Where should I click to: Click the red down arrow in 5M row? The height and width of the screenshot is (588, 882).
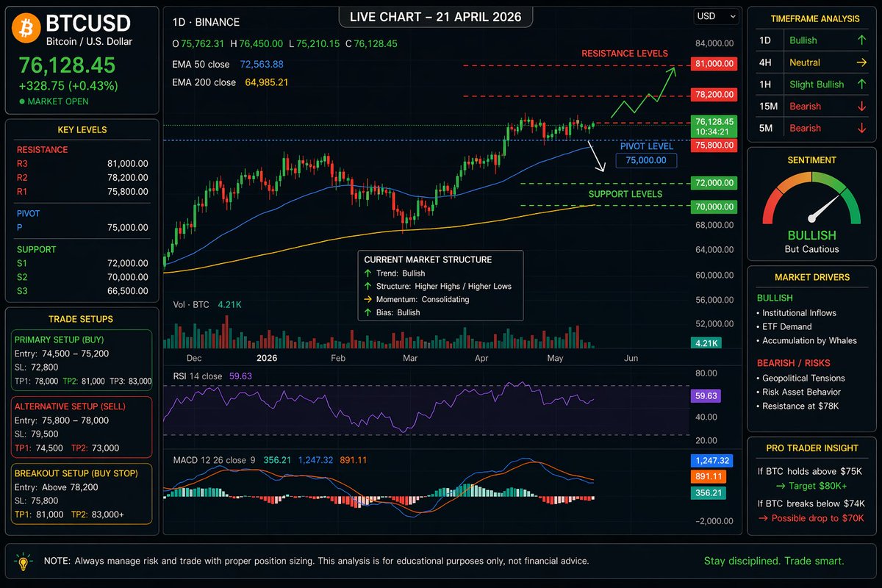coord(861,129)
